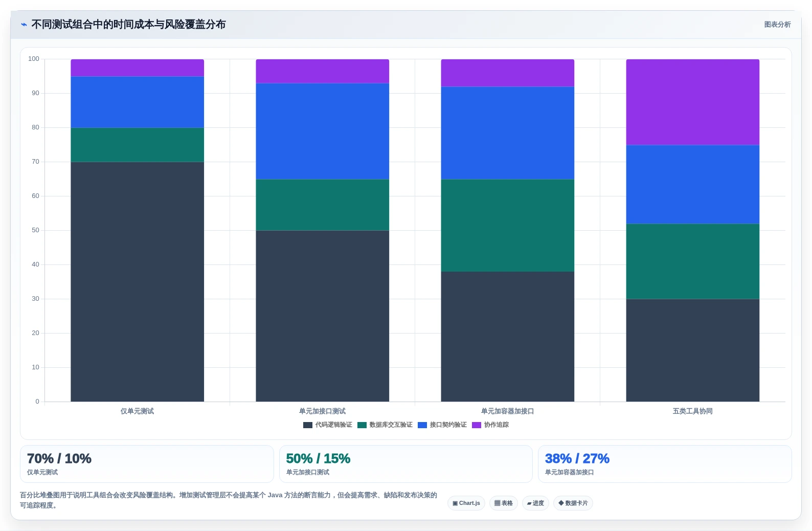Click the 图表分析 label in header
This screenshot has width=812, height=531.
pos(777,25)
